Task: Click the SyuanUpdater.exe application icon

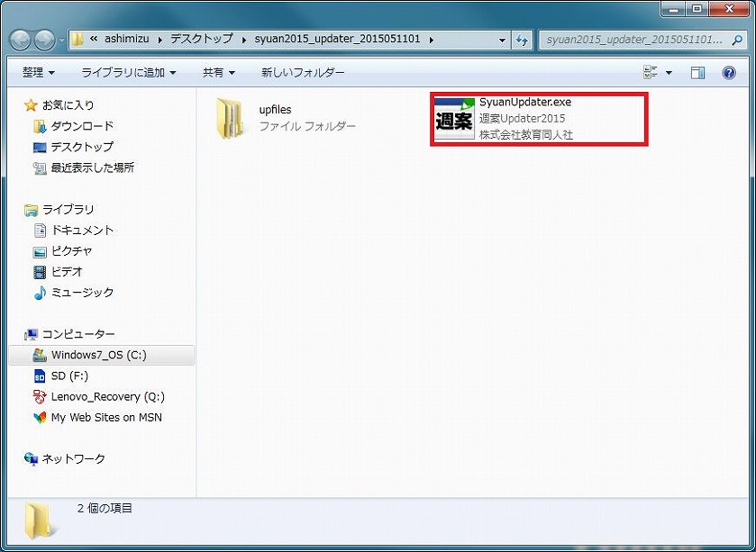Action: [x=454, y=119]
